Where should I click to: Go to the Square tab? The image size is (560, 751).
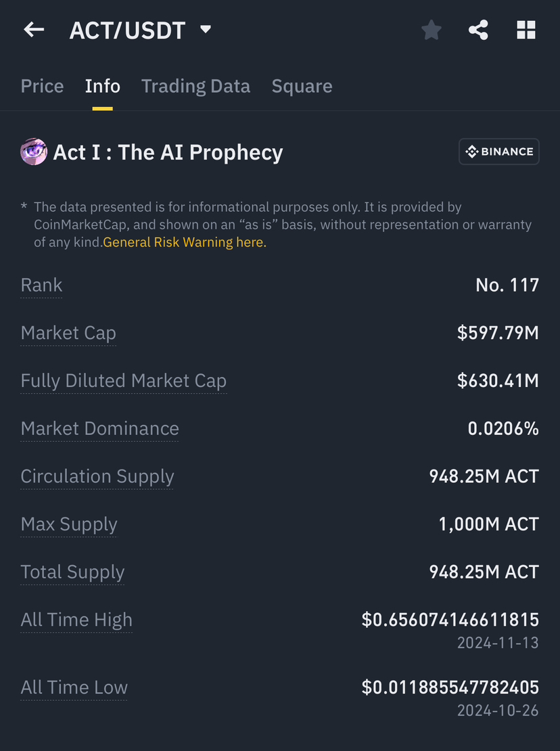click(302, 86)
